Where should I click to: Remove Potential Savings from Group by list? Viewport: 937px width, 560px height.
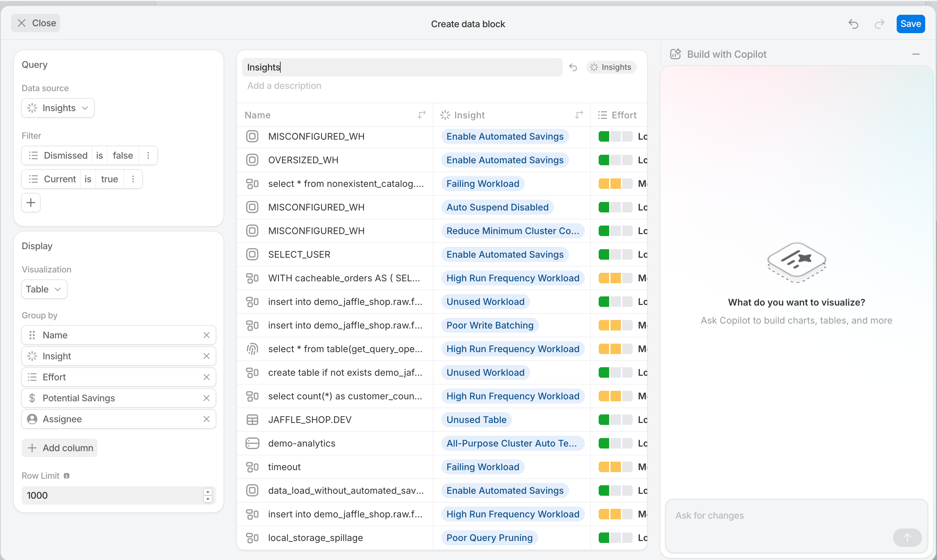click(x=206, y=398)
